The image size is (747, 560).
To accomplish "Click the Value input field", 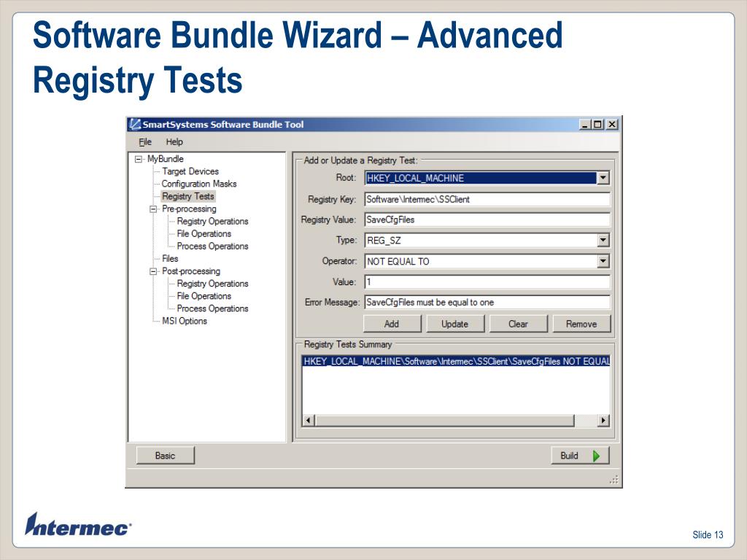I will [487, 282].
